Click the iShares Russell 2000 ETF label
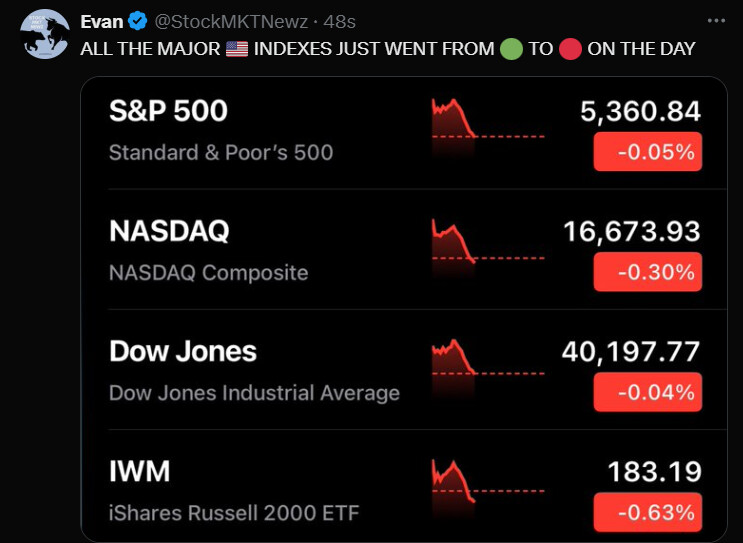The height and width of the screenshot is (543, 743). pyautogui.click(x=233, y=513)
